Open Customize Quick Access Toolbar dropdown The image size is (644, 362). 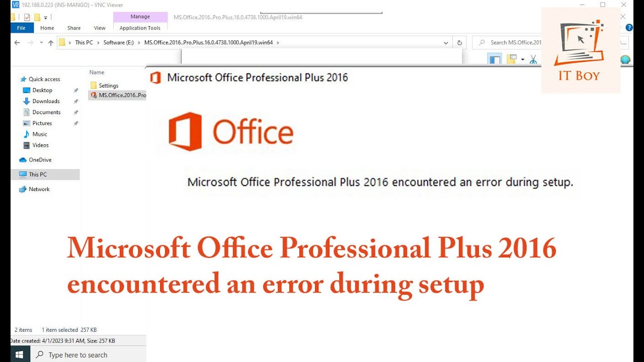(x=46, y=18)
